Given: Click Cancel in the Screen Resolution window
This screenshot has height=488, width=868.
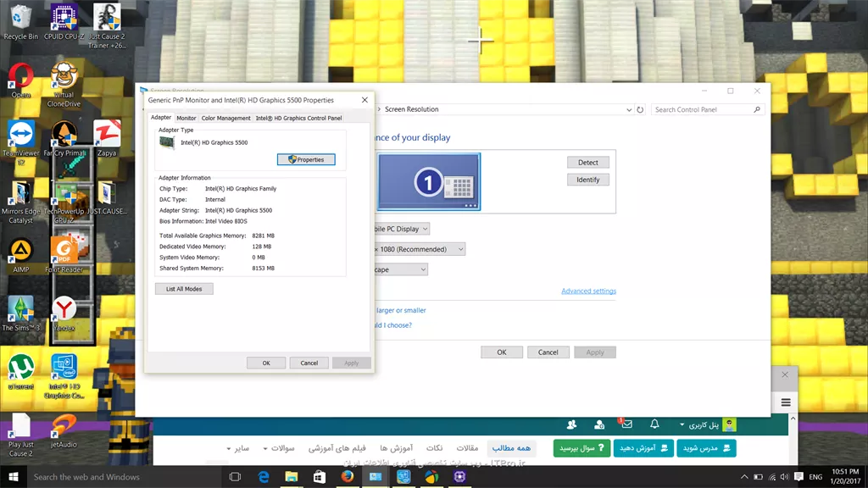Looking at the screenshot, I should [548, 352].
